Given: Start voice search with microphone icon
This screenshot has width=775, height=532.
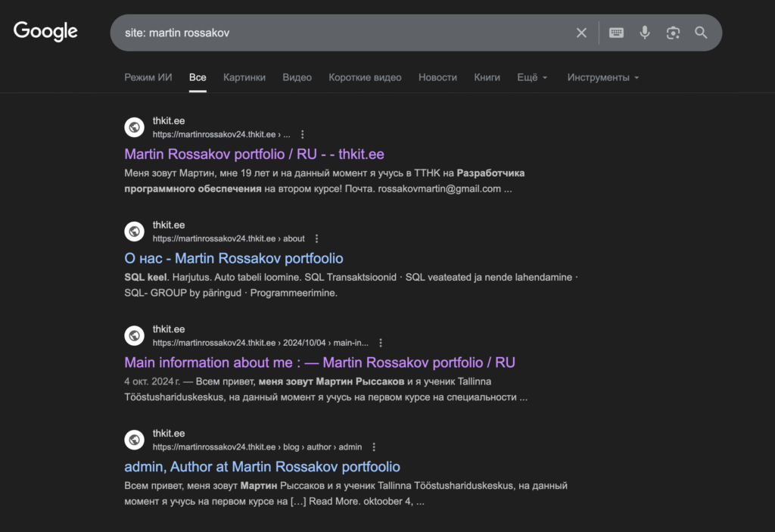Looking at the screenshot, I should 645,33.
